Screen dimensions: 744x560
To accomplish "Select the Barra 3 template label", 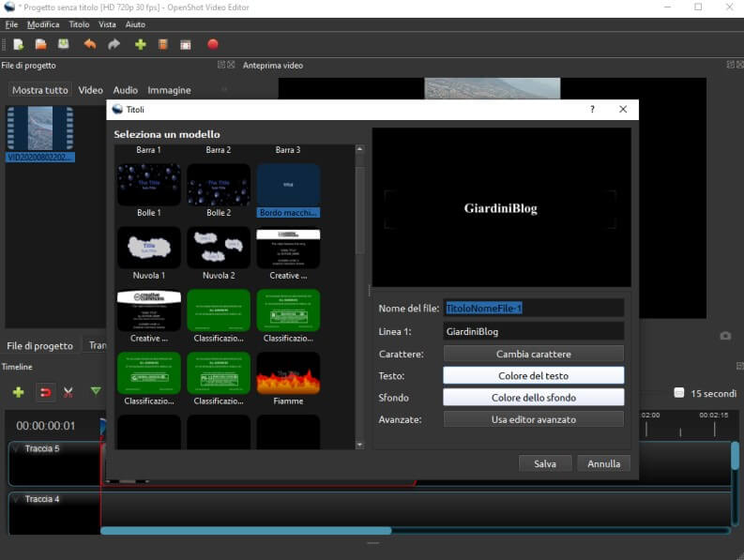I will (288, 150).
